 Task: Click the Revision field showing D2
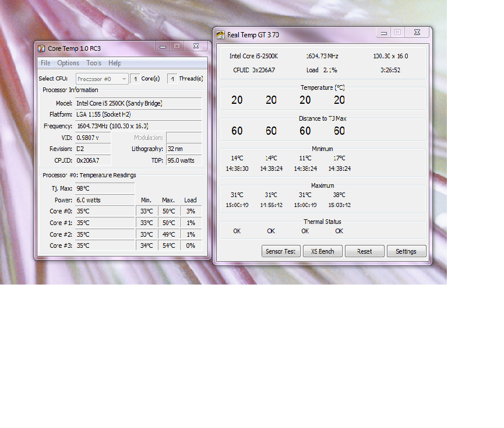pos(93,149)
